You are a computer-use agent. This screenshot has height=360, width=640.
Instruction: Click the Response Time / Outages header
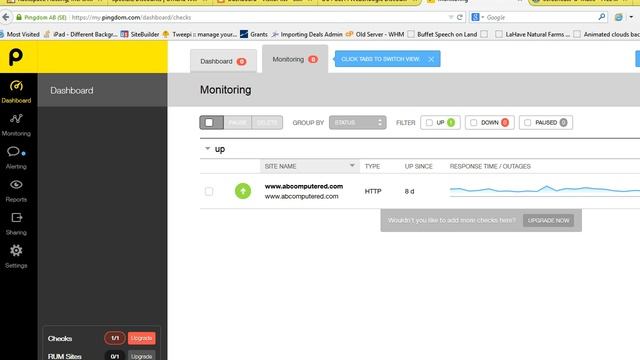click(x=490, y=166)
